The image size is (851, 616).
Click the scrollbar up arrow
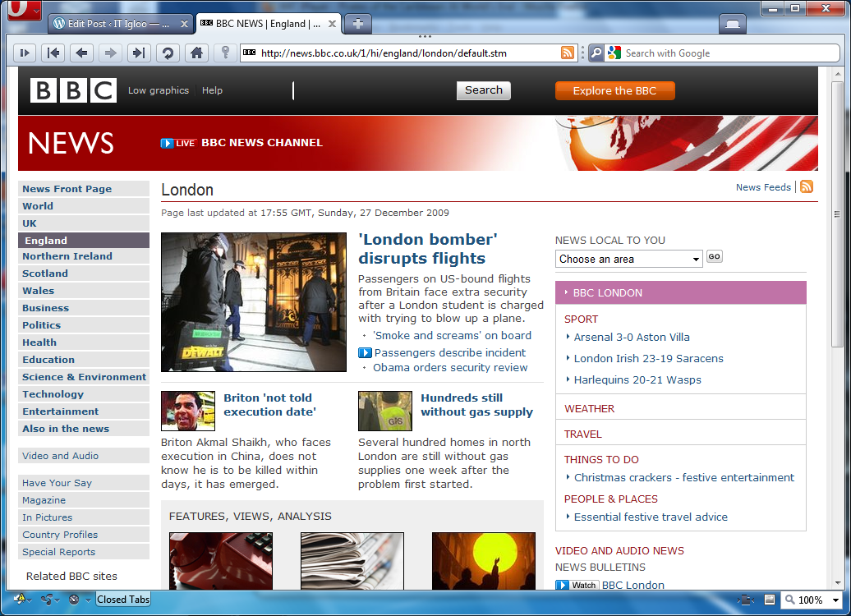click(x=837, y=73)
